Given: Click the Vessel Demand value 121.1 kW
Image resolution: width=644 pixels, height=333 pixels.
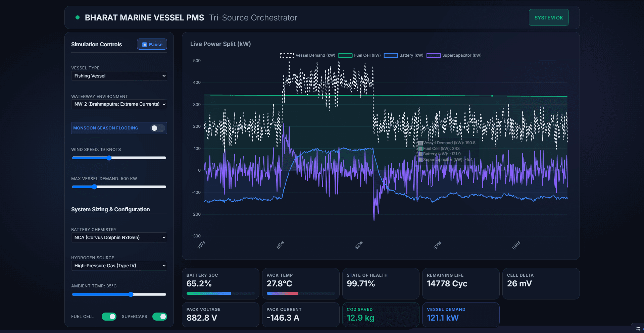Looking at the screenshot, I should 443,318.
